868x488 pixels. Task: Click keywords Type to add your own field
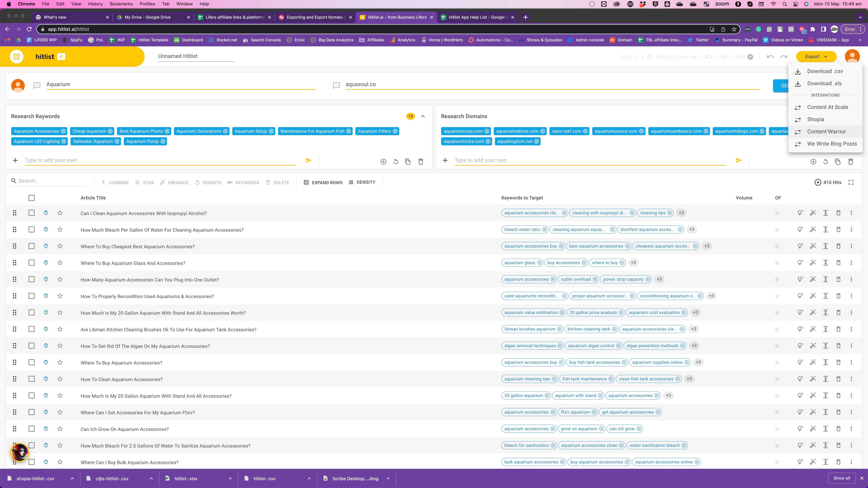pyautogui.click(x=160, y=160)
